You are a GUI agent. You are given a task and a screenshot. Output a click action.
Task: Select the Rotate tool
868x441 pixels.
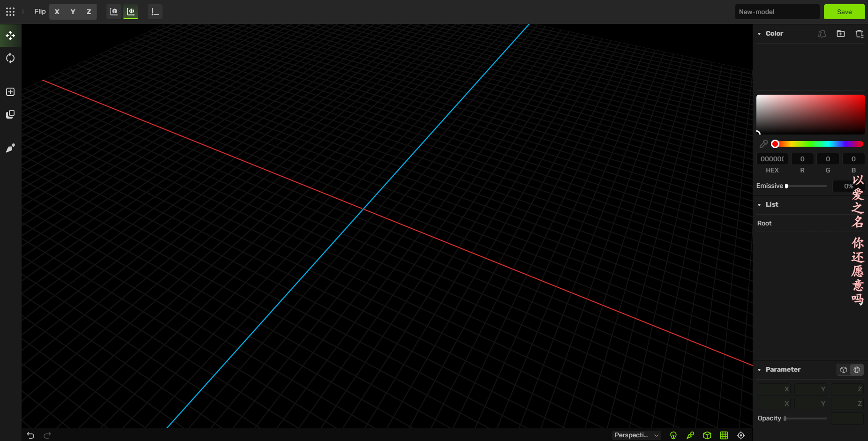(10, 58)
